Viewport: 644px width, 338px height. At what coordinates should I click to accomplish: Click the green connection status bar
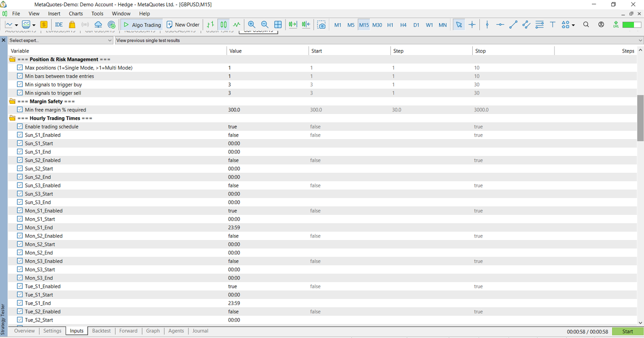[631, 25]
